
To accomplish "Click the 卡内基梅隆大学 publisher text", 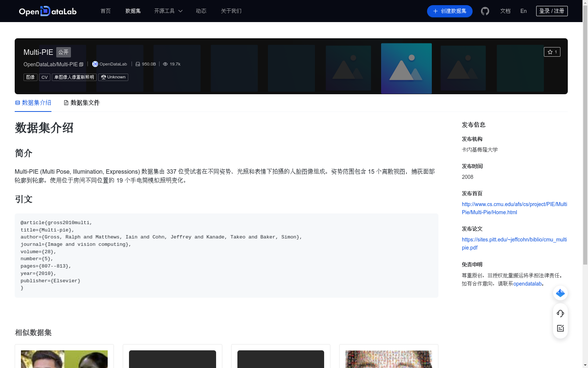I will tap(480, 150).
